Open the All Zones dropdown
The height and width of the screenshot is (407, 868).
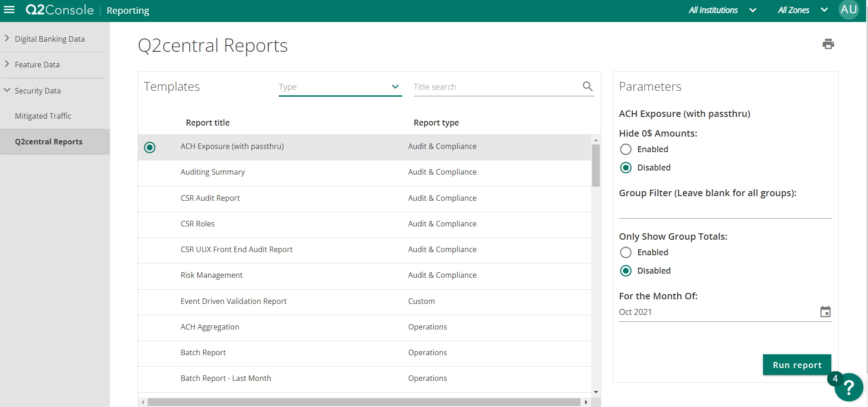[802, 10]
